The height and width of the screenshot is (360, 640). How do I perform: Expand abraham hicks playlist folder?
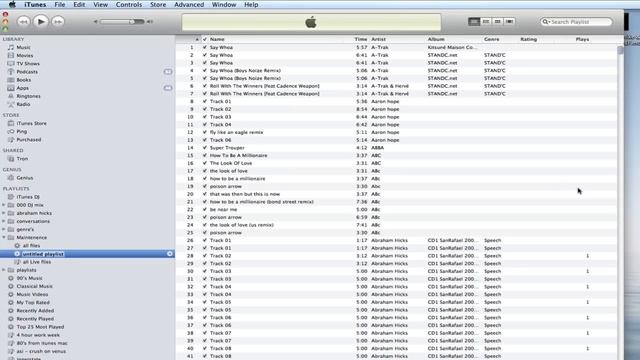[x=4, y=213]
